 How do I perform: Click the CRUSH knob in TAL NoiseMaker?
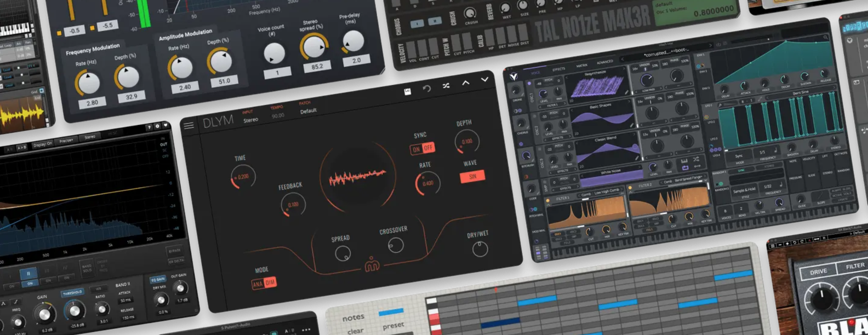(x=470, y=14)
